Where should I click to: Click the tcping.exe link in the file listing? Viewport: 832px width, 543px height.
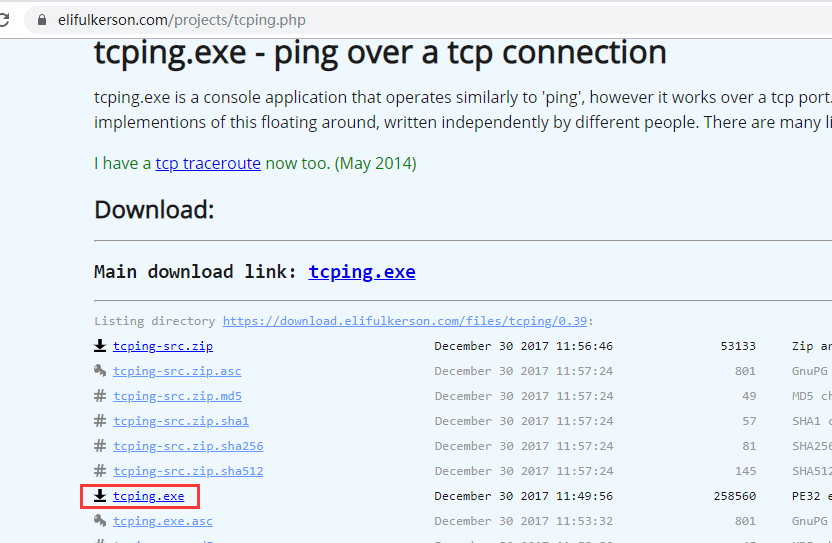149,496
